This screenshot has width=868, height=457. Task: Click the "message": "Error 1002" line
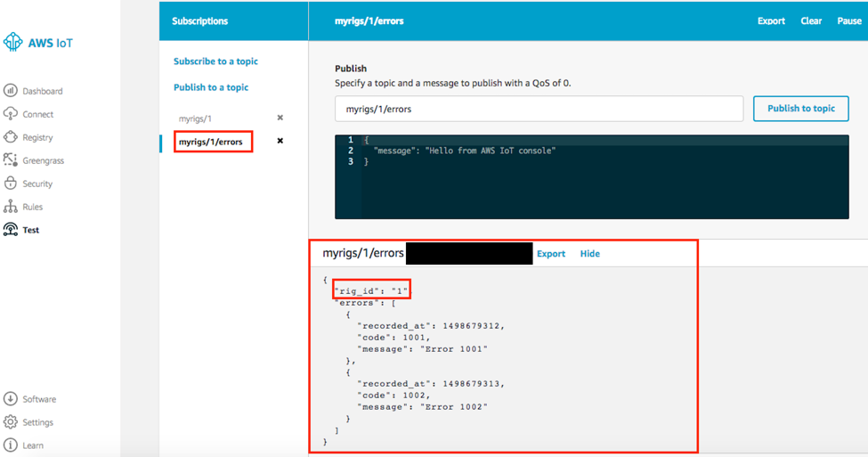422,406
